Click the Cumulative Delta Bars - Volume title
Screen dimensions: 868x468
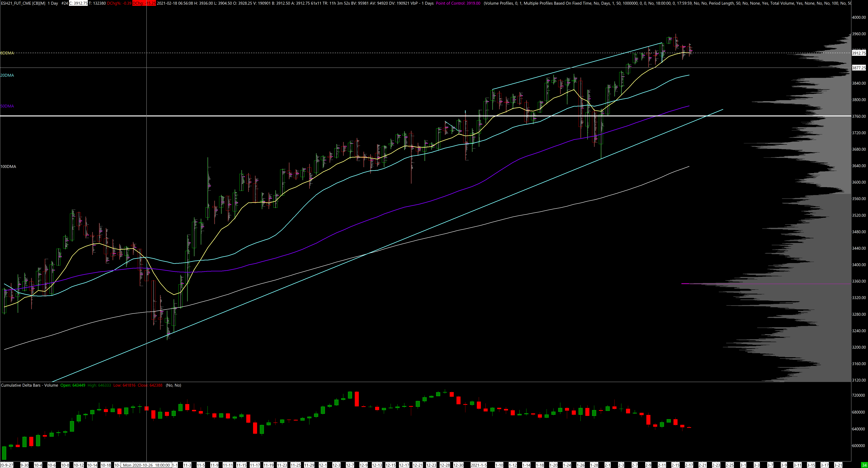[30, 385]
